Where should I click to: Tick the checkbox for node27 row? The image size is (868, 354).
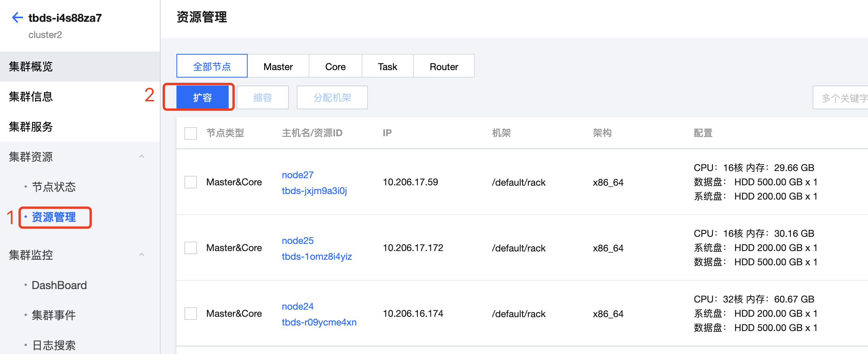pyautogui.click(x=191, y=182)
